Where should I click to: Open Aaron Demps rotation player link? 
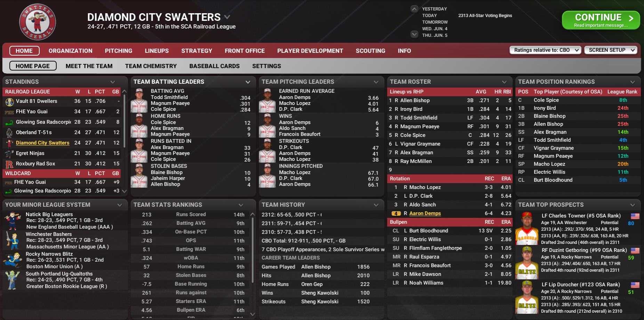click(425, 213)
